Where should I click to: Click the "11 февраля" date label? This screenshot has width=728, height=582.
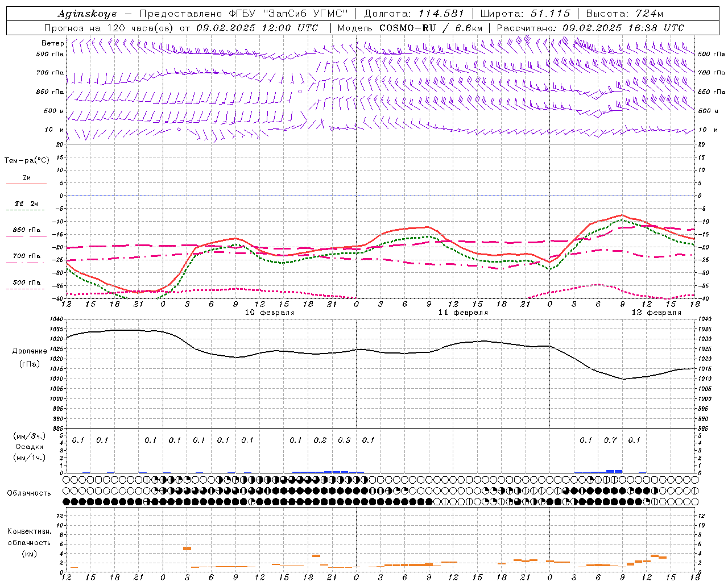463,313
